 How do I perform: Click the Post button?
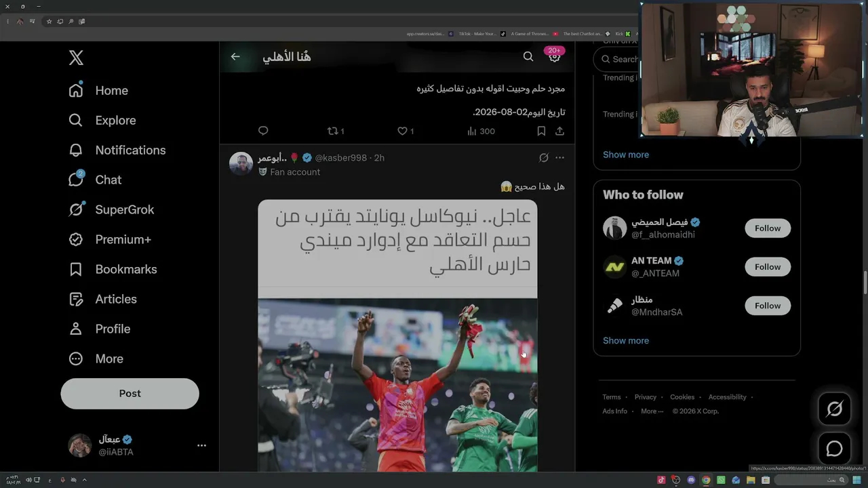point(130,393)
